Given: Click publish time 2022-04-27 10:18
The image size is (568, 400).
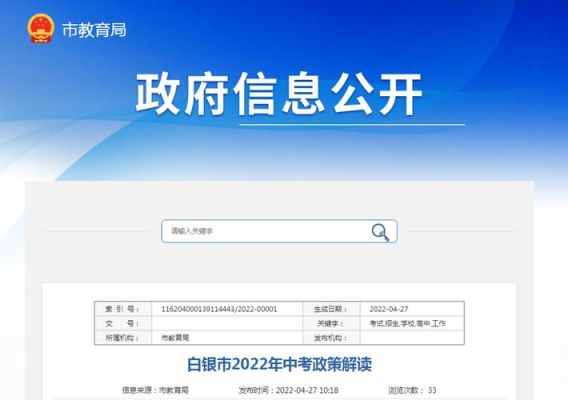Looking at the screenshot, I should pos(288,390).
